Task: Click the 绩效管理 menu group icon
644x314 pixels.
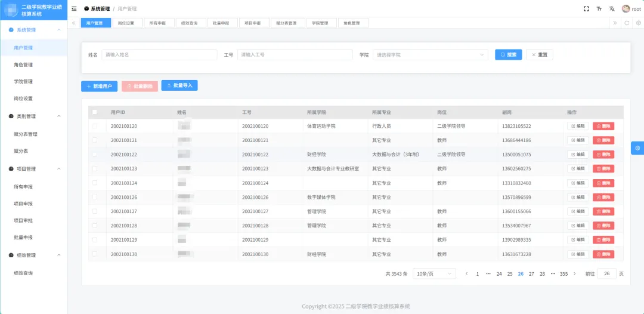Action: tap(11, 255)
